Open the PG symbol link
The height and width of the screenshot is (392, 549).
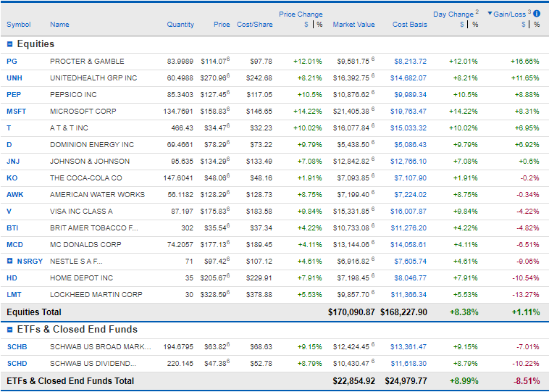[x=12, y=62]
